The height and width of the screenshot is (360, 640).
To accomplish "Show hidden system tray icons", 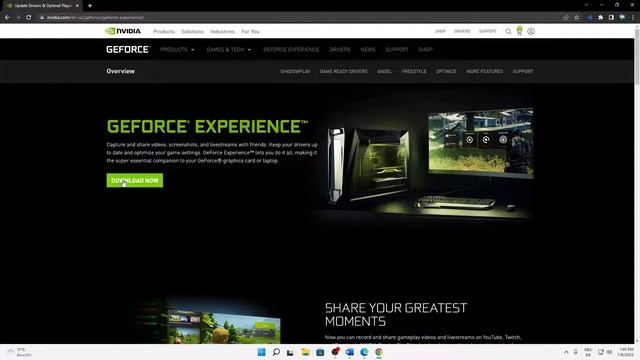I will (566, 352).
